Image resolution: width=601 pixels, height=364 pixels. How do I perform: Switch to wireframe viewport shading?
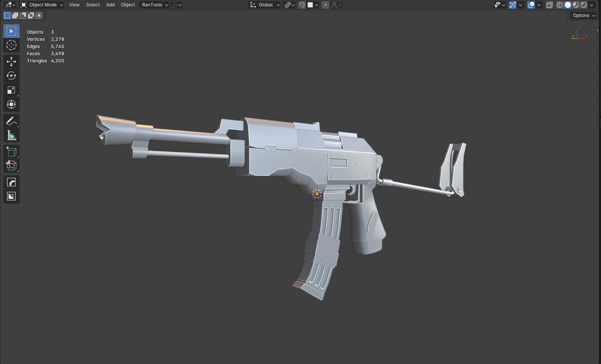(560, 5)
